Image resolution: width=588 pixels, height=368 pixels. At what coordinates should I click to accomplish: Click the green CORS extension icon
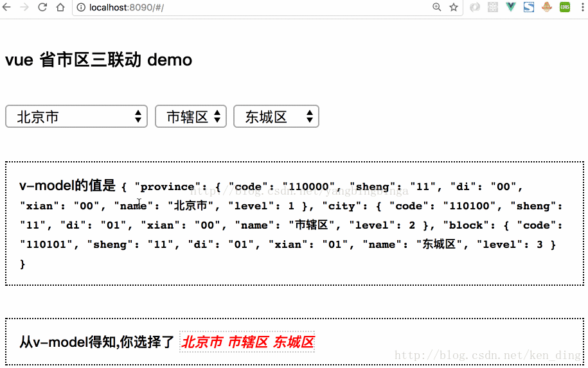coord(565,7)
